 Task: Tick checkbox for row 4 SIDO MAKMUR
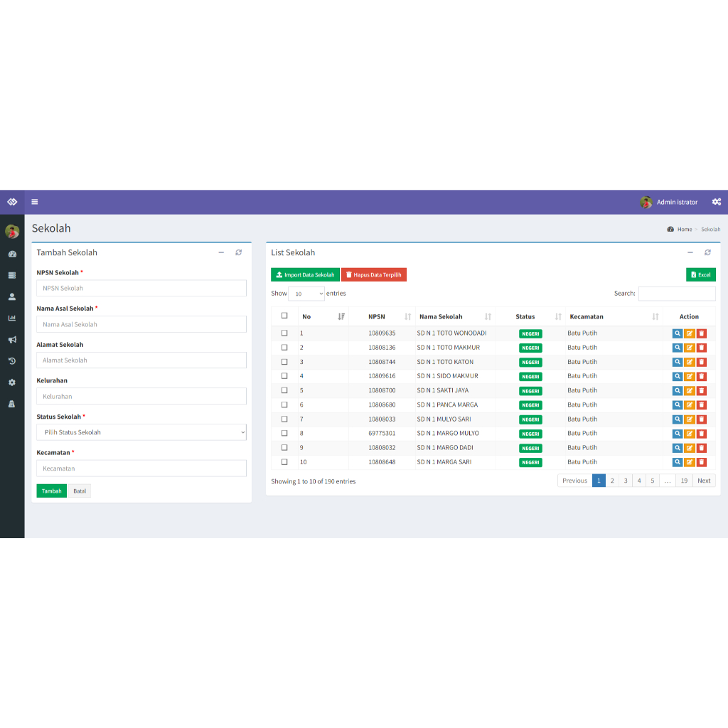click(284, 376)
